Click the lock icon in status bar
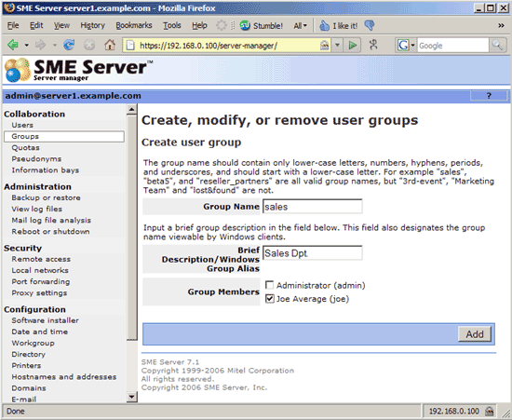Screen dimensions: 512x420 [489, 411]
